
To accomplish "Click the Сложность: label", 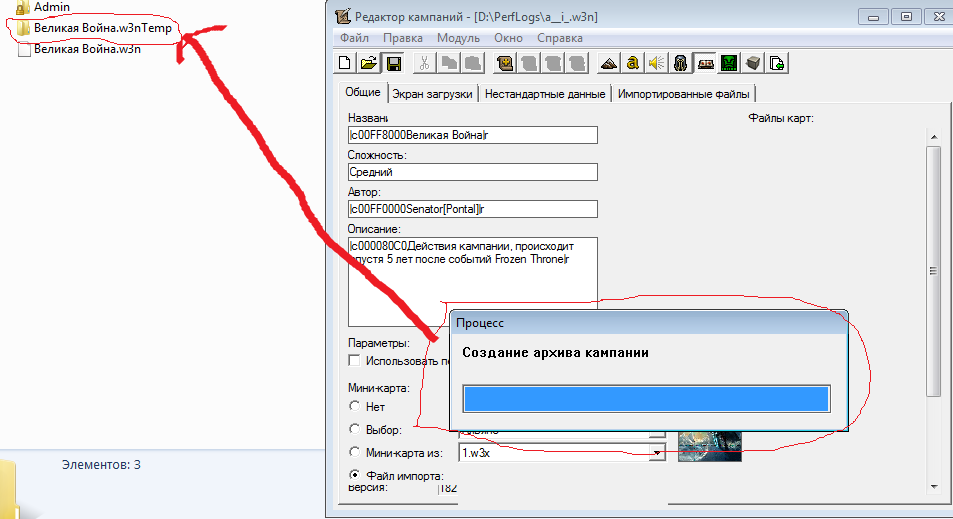I will tap(377, 155).
